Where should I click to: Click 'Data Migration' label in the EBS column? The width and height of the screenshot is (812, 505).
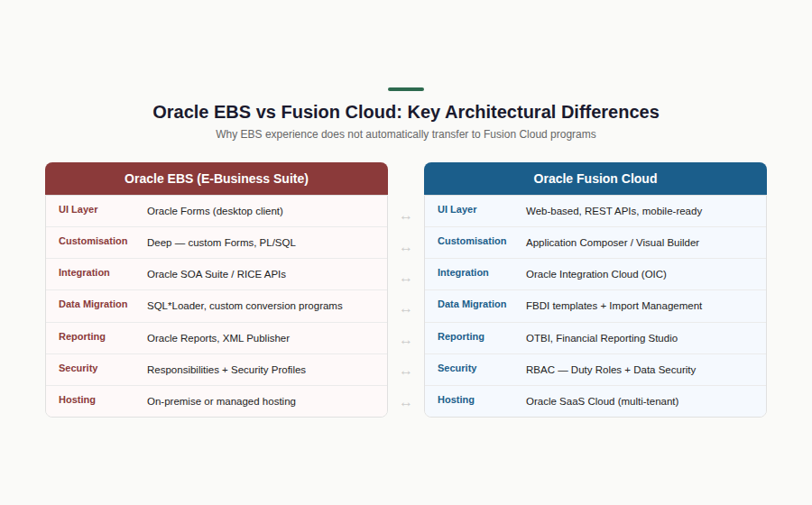[93, 304]
